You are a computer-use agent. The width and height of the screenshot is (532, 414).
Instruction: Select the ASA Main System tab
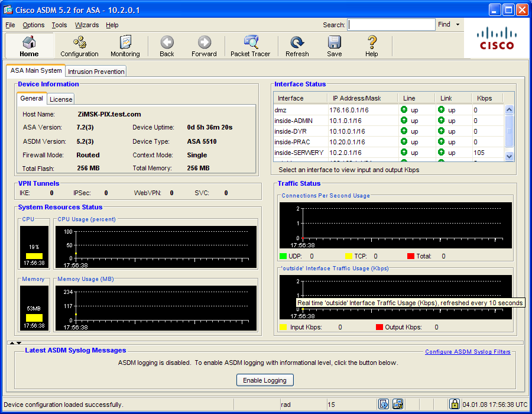click(36, 70)
